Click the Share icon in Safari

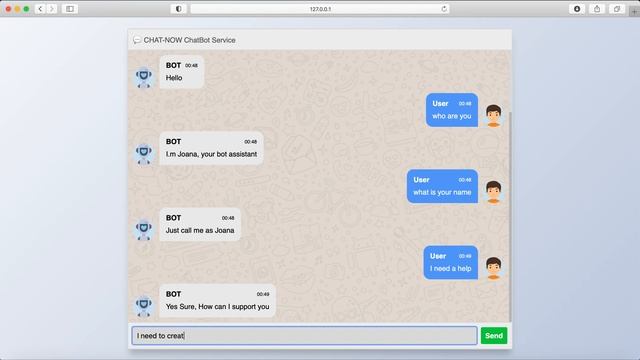click(x=597, y=9)
